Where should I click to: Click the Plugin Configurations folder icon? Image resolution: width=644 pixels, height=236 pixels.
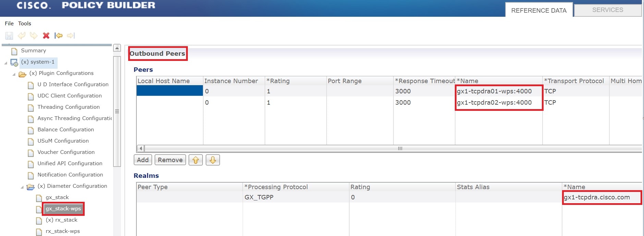pos(23,74)
